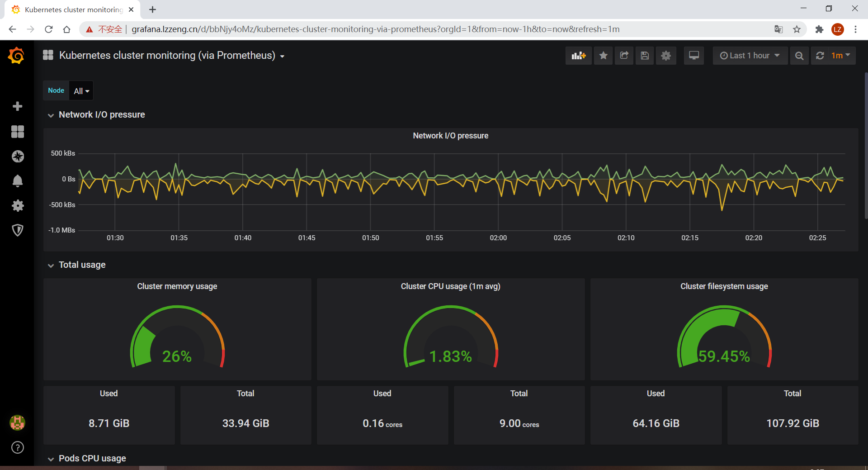The height and width of the screenshot is (470, 868).
Task: Click the dashboard vertical scrollbar
Action: coord(866,145)
